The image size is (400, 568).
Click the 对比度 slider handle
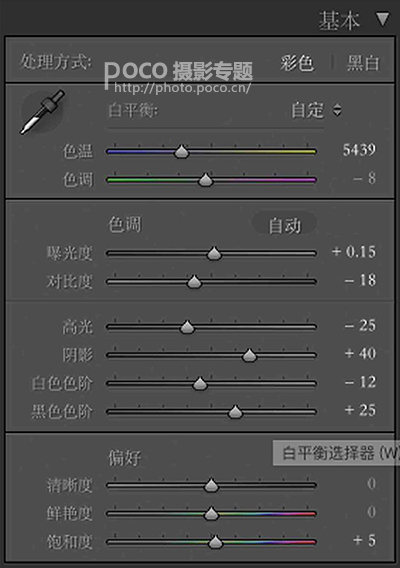pyautogui.click(x=194, y=281)
